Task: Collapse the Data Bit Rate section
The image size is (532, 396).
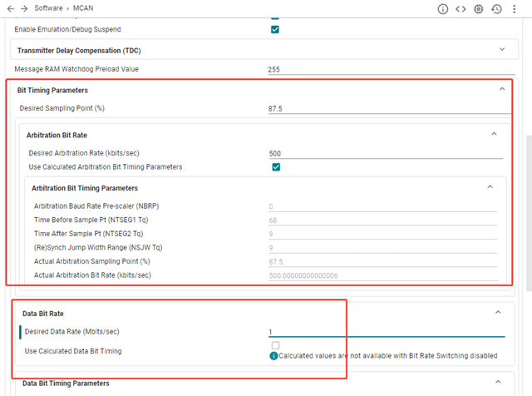Action: tap(498, 313)
